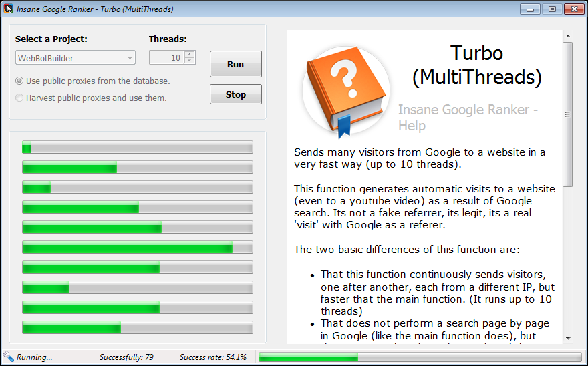
Task: Click the overall progress bar in the status bar
Action: pyautogui.click(x=420, y=357)
